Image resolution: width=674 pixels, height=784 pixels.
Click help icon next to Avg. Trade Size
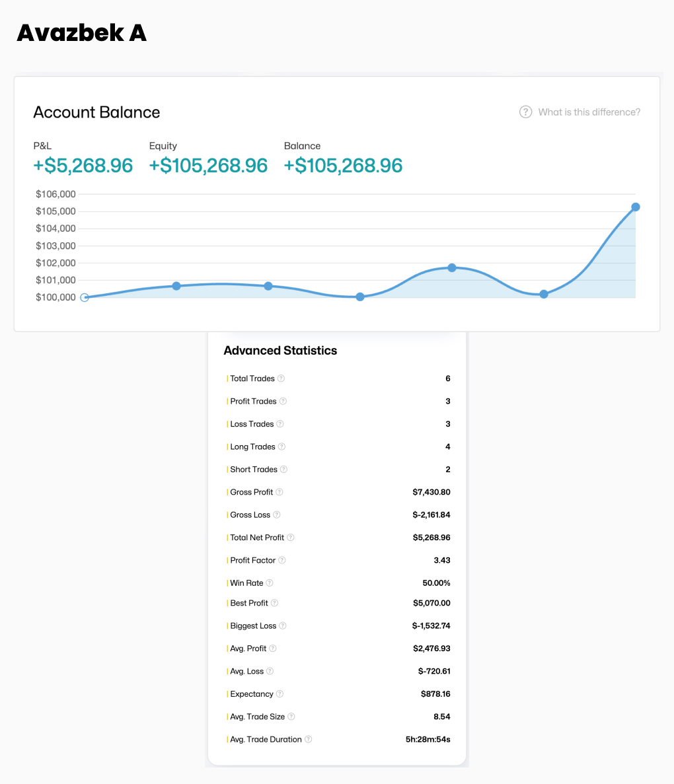291,717
